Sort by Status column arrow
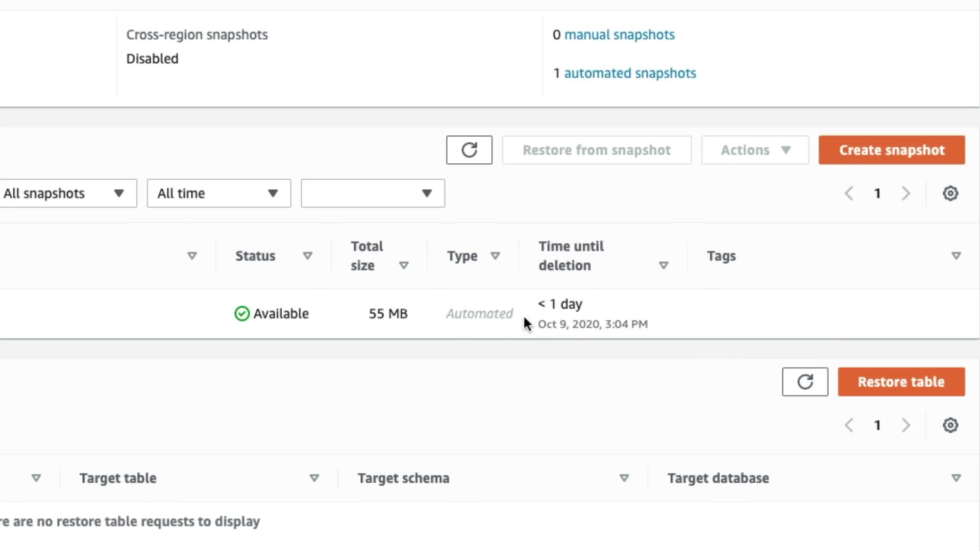This screenshot has width=980, height=551. point(307,256)
